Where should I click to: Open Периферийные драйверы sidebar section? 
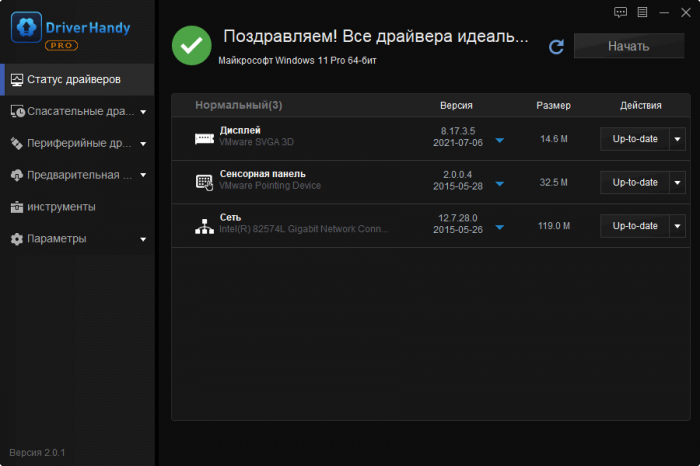78,143
